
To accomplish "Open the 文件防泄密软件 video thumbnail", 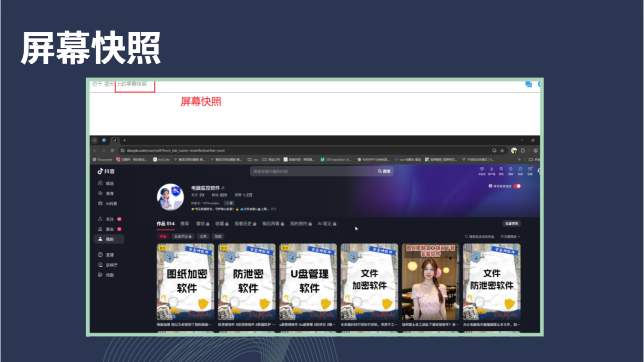I will (x=492, y=281).
